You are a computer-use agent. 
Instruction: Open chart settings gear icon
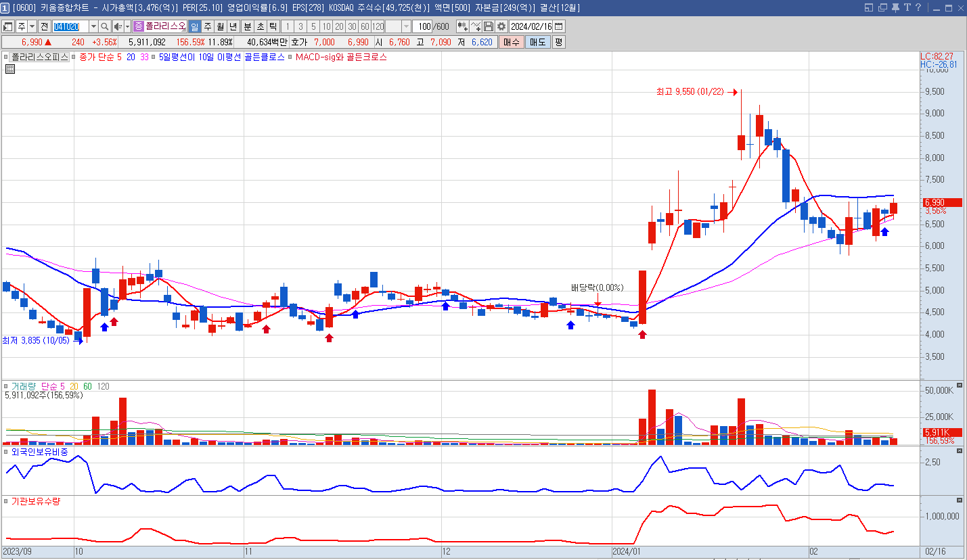point(501,26)
